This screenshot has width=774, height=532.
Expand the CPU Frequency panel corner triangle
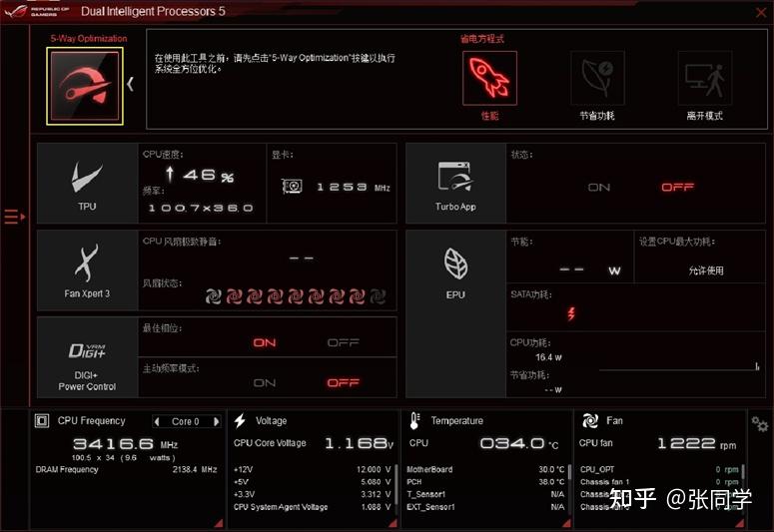(x=218, y=523)
